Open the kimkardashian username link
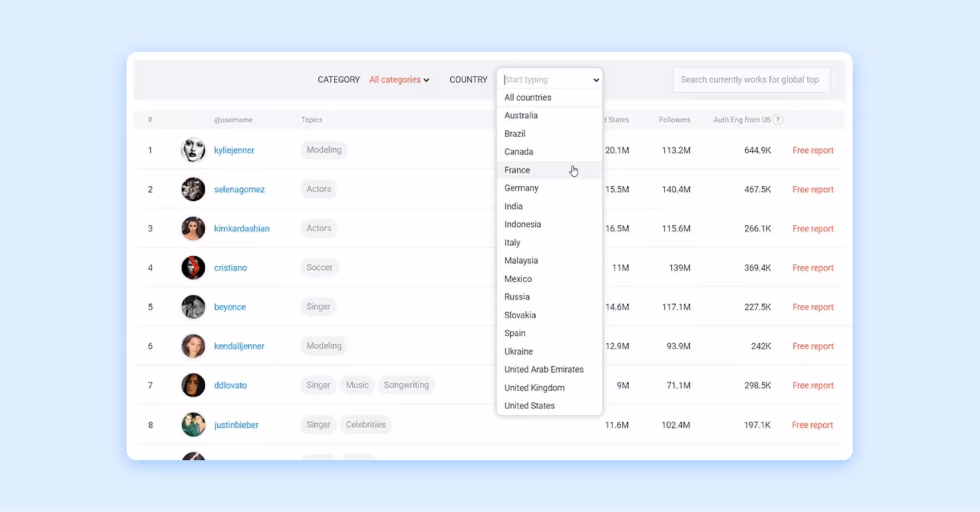Screen dimensions: 980x512 tap(242, 229)
